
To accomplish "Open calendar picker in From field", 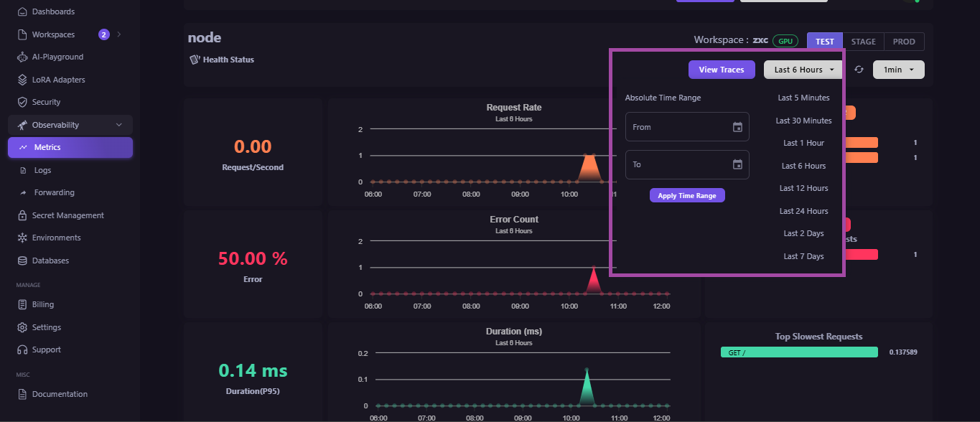I will tap(737, 127).
